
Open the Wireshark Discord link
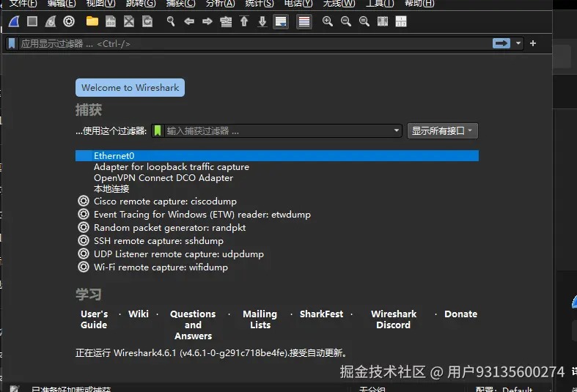pyautogui.click(x=394, y=319)
